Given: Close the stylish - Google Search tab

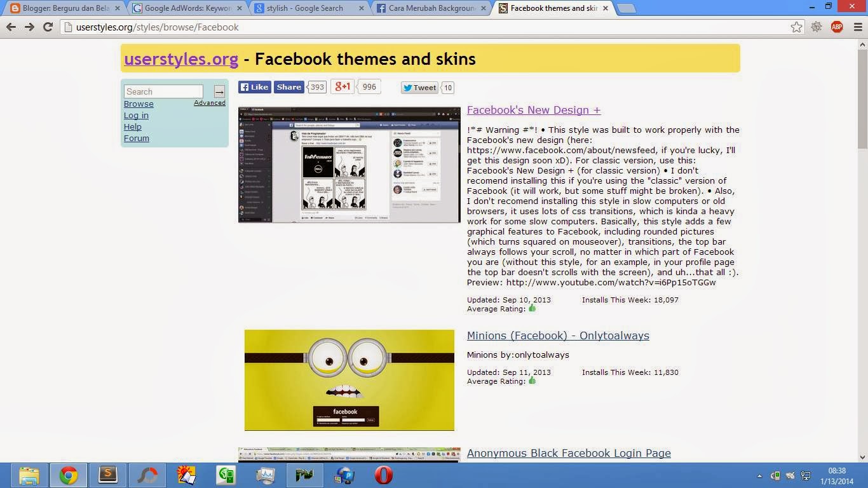Looking at the screenshot, I should click(x=361, y=8).
